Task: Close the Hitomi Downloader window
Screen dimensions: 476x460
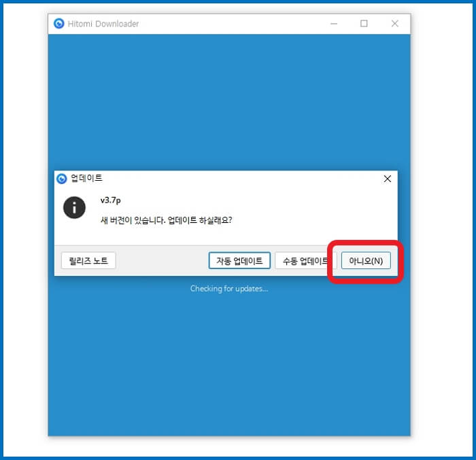Action: 394,24
